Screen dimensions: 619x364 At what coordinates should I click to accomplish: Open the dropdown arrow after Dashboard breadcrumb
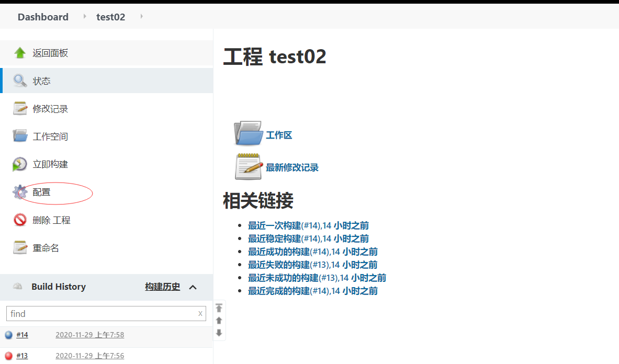pyautogui.click(x=85, y=17)
